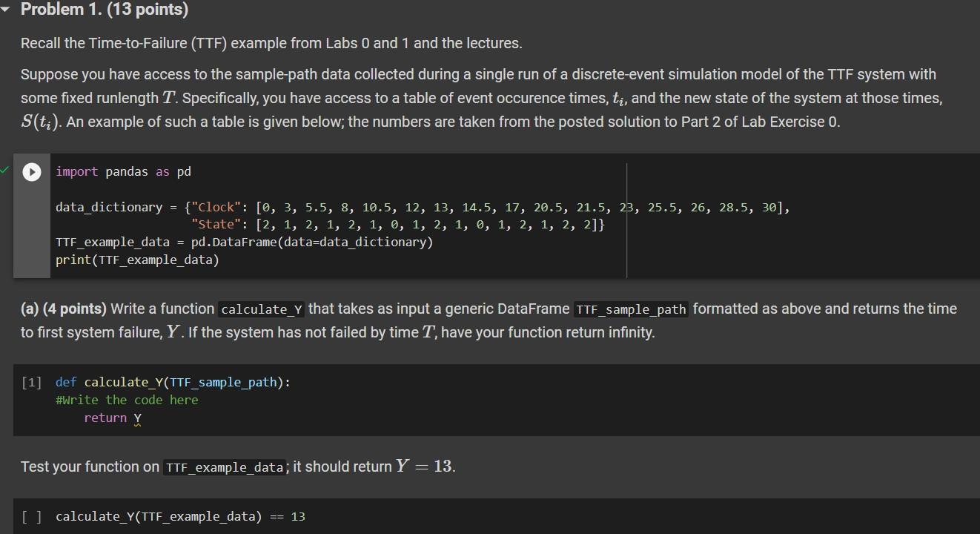Click the play button on the pandas import cell

31,171
